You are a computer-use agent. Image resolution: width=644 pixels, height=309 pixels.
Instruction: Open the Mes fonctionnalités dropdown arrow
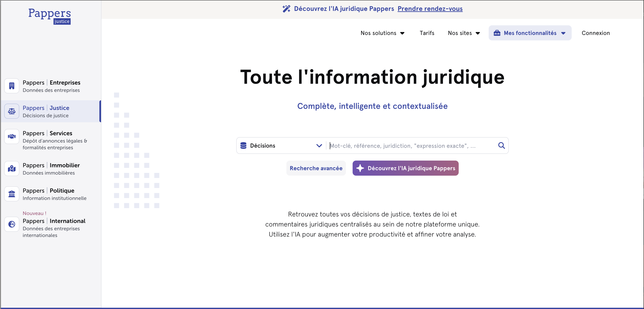pos(563,33)
